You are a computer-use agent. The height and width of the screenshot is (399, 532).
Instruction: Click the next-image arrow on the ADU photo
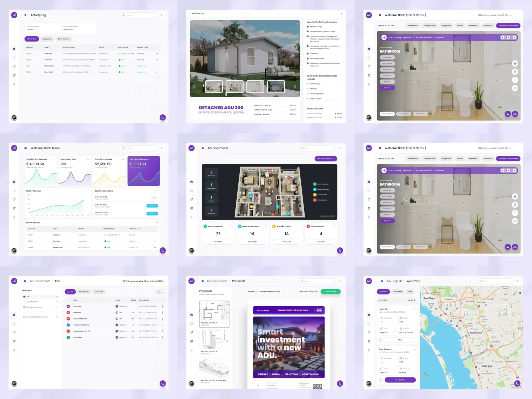pos(295,86)
